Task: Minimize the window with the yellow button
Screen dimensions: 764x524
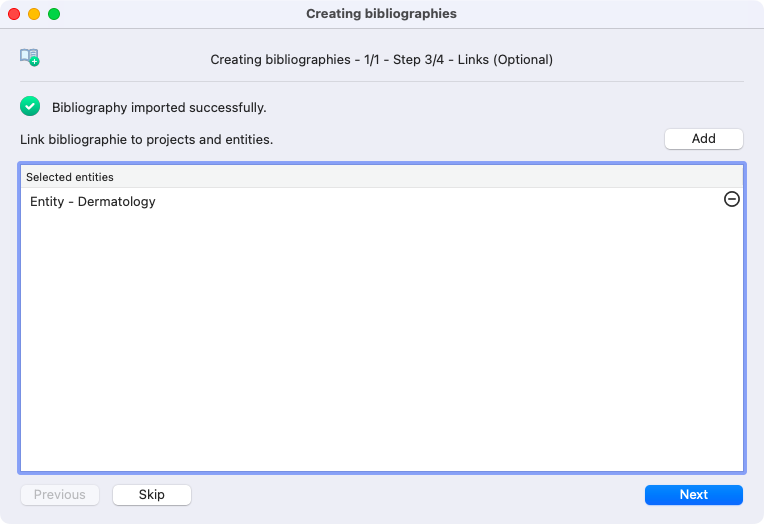Action: click(x=34, y=14)
